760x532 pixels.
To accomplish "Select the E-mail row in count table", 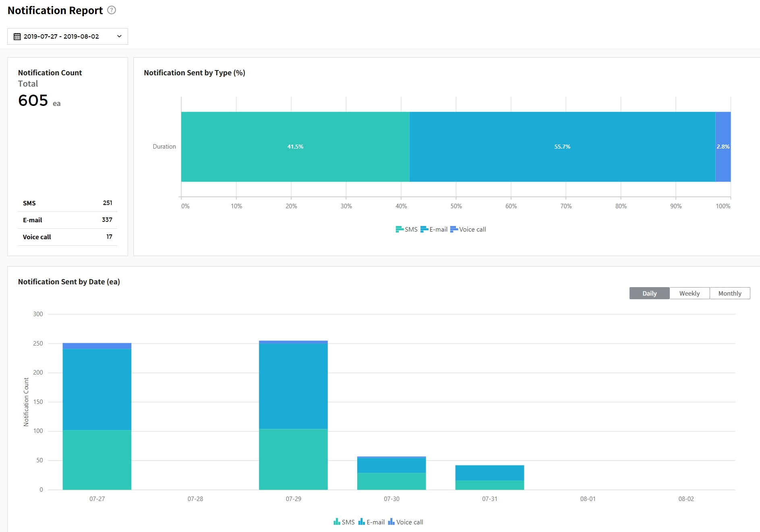I will pyautogui.click(x=67, y=220).
